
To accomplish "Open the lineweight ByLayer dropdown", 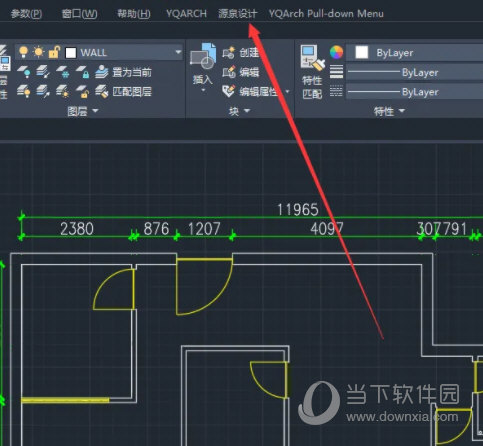I will 415,72.
